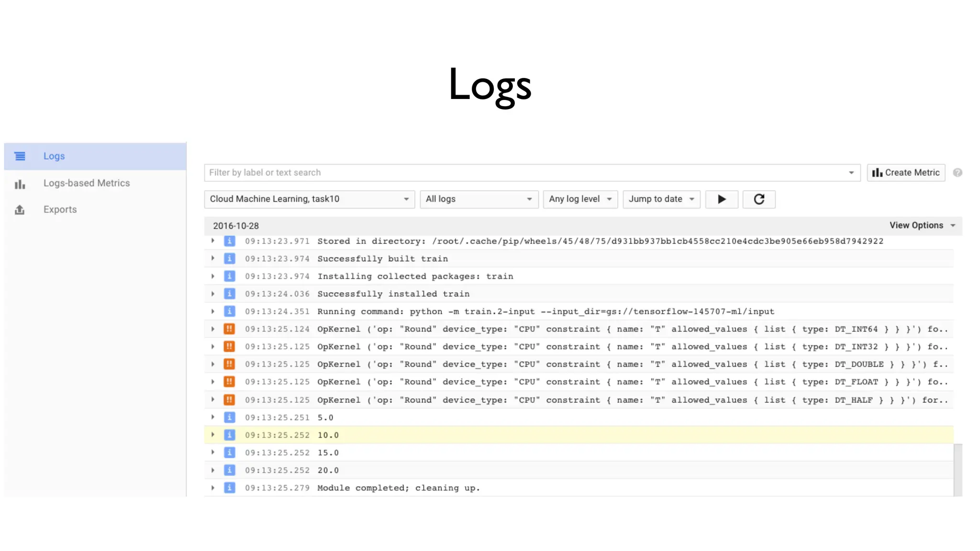Click warning icon on DT_INT64 OpKernel row

[x=230, y=329]
